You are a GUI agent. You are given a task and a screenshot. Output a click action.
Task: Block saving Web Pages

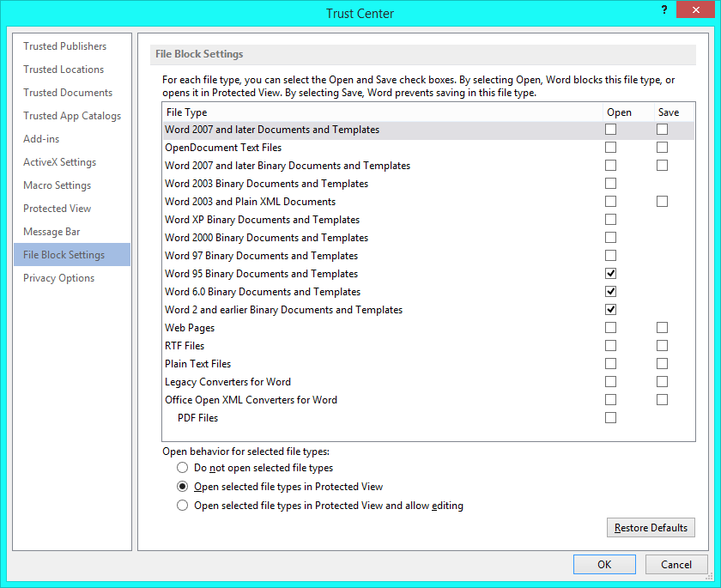tap(662, 328)
